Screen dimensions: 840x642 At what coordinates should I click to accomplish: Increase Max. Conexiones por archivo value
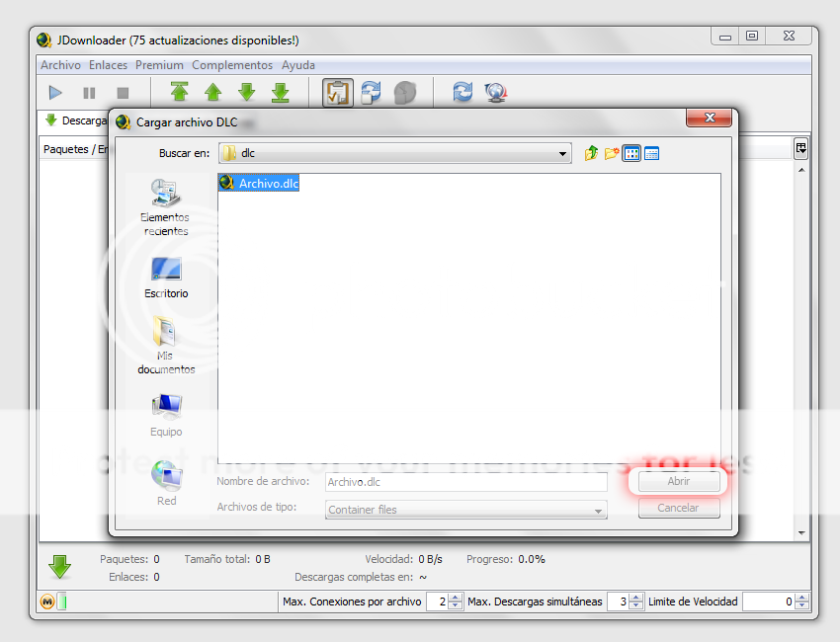455,598
